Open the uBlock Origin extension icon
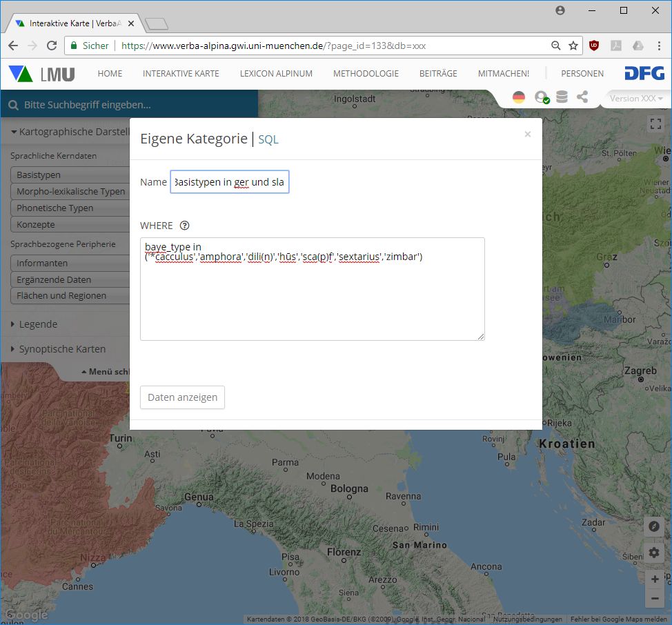 tap(593, 46)
